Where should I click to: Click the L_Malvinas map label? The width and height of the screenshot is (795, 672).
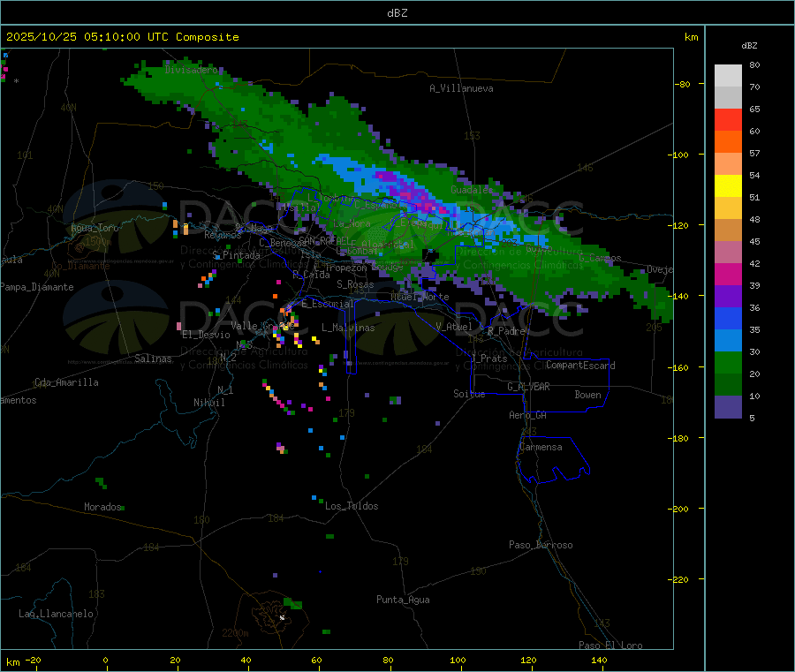[348, 328]
